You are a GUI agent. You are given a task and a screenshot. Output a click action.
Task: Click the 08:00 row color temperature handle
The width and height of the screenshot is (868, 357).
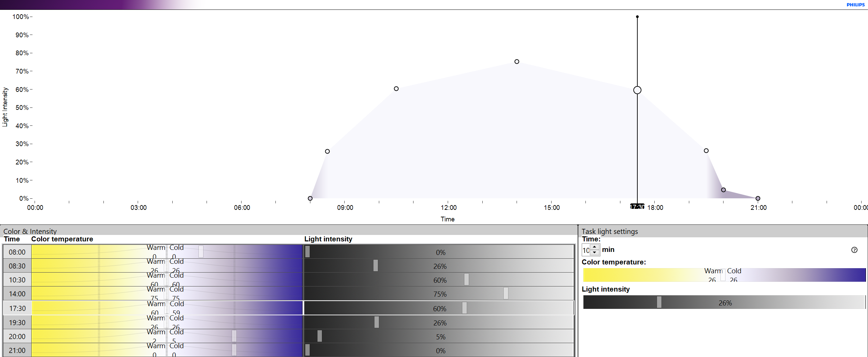201,252
